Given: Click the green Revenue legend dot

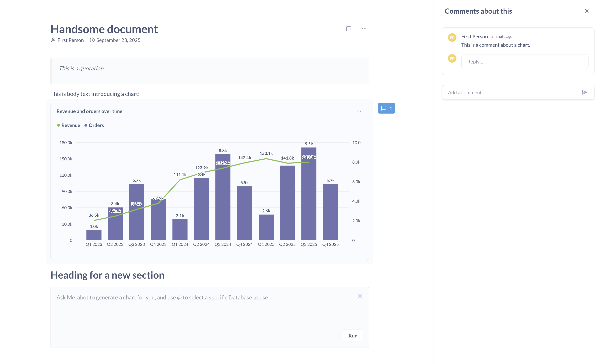Looking at the screenshot, I should (x=59, y=125).
